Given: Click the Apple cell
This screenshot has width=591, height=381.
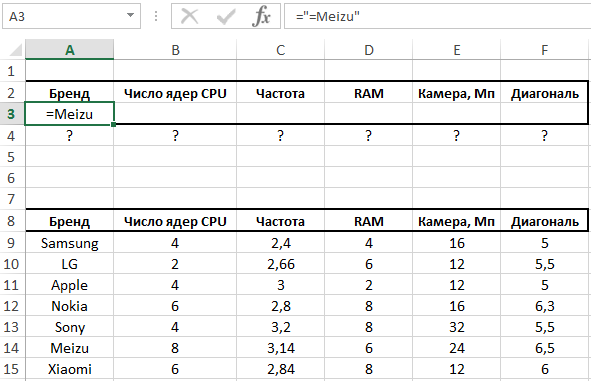Looking at the screenshot, I should click(69, 285).
